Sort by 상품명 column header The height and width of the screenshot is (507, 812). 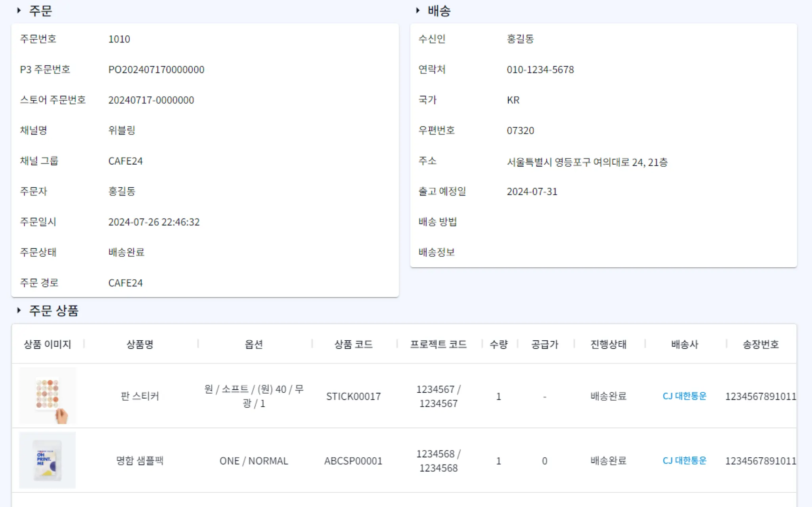(x=140, y=344)
